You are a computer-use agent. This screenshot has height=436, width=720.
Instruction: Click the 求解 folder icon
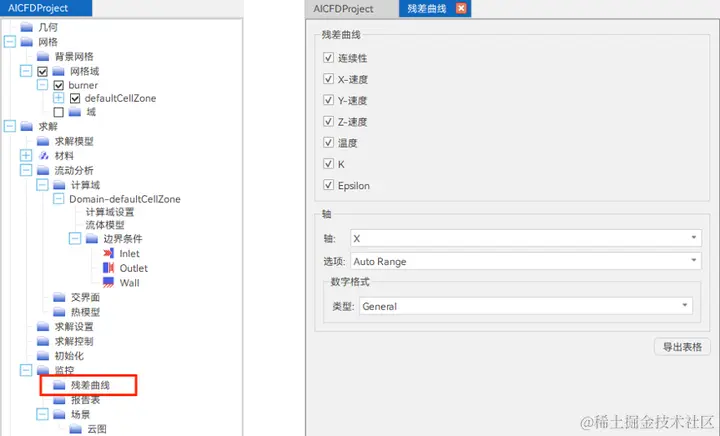pos(27,126)
